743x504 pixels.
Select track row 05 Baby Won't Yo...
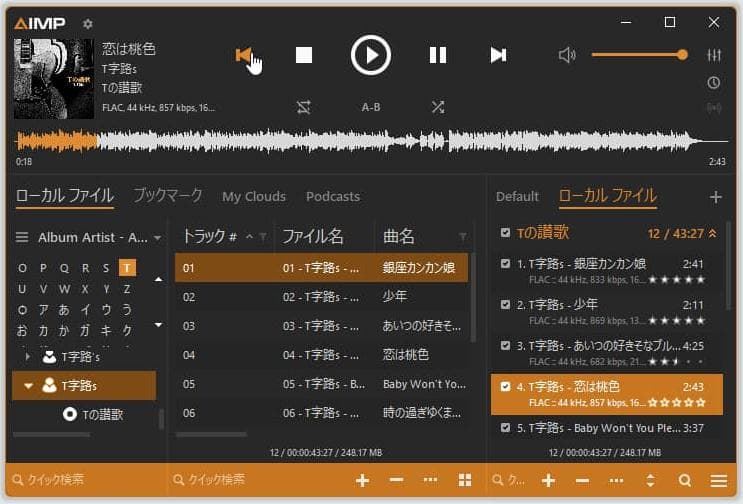coord(322,384)
